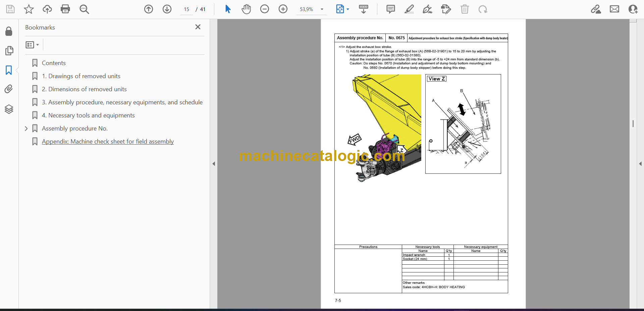This screenshot has width=644, height=311.
Task: Click page label "7-5"
Action: 338,301
